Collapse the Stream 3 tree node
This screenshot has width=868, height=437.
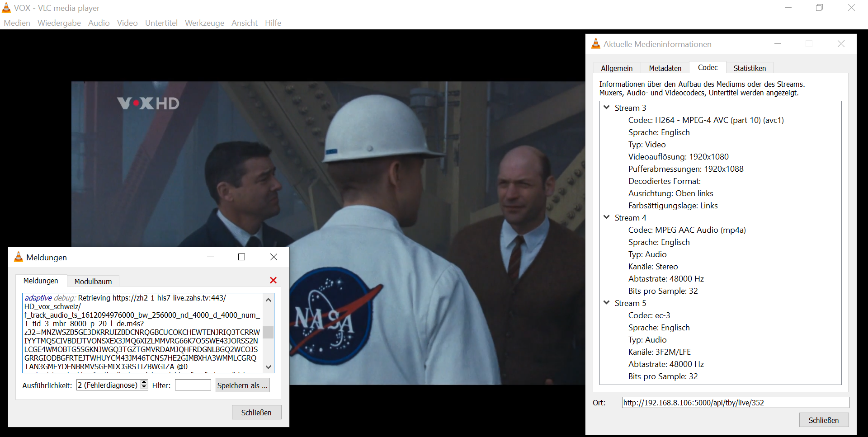tap(607, 108)
